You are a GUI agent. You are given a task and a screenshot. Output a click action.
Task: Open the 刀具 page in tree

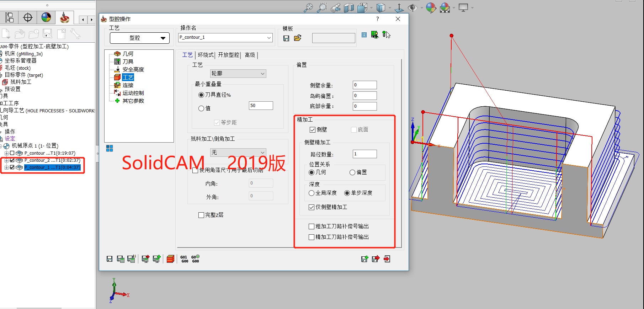128,62
